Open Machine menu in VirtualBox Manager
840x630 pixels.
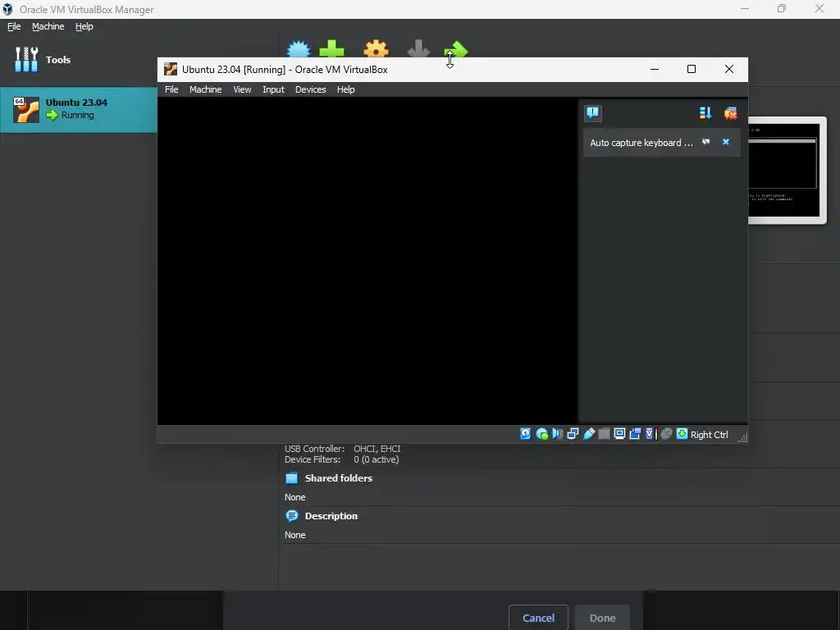tap(48, 26)
